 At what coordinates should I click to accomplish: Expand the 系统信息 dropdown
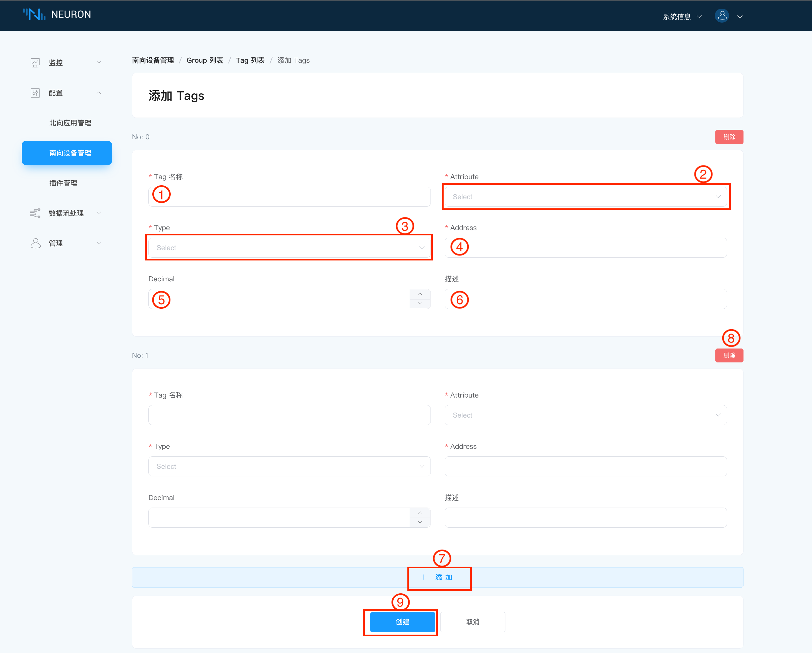pyautogui.click(x=682, y=17)
